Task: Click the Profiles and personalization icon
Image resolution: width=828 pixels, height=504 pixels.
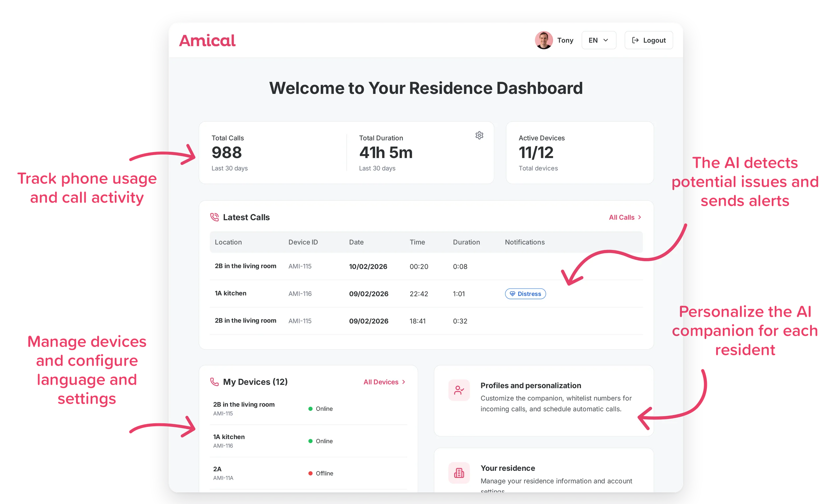Action: [x=459, y=390]
